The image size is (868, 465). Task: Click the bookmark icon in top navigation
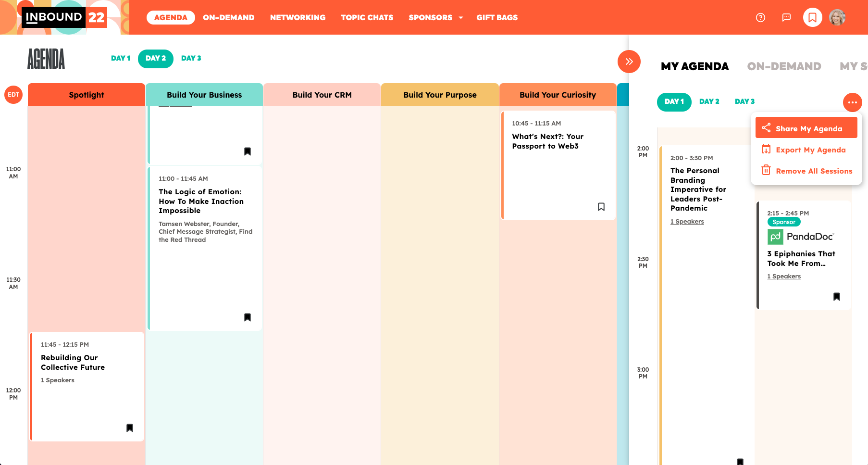[x=812, y=18]
